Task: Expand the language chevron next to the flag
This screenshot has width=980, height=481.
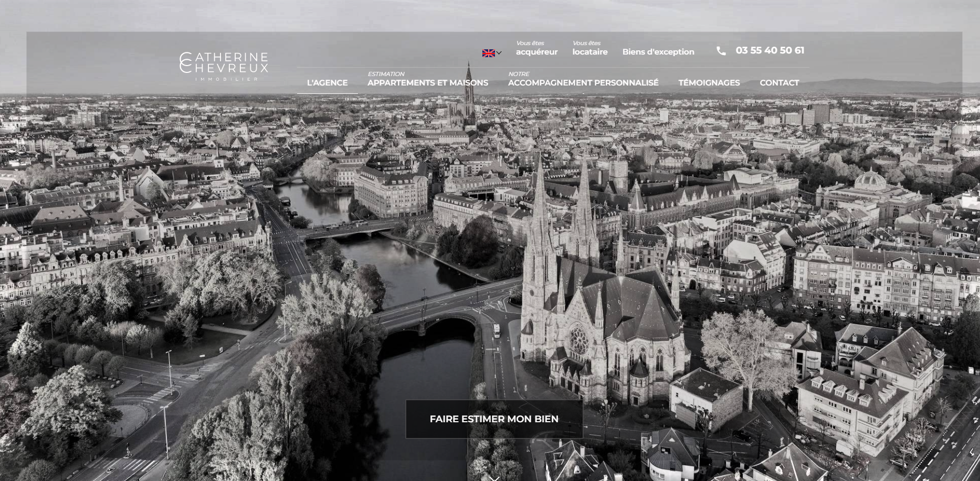Action: coord(499,53)
